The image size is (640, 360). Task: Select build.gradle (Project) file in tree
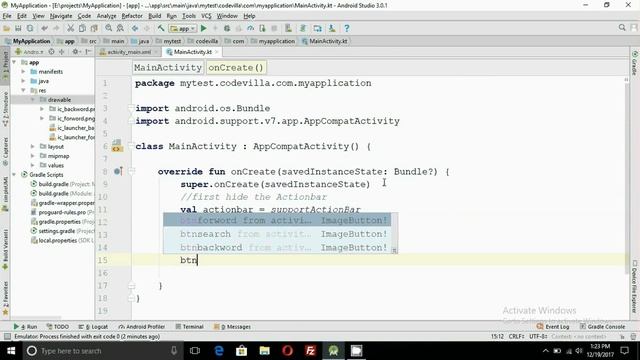63,184
